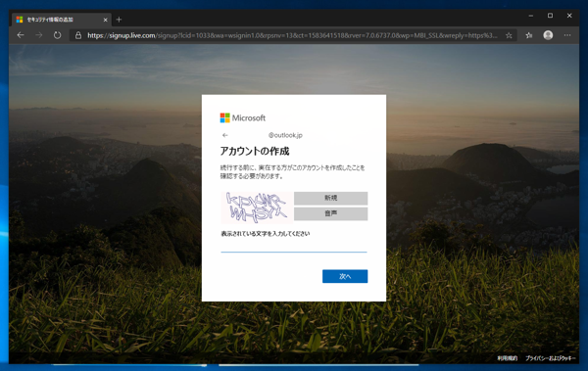Click the captcha image
This screenshot has height=371, width=588.
pos(257,208)
